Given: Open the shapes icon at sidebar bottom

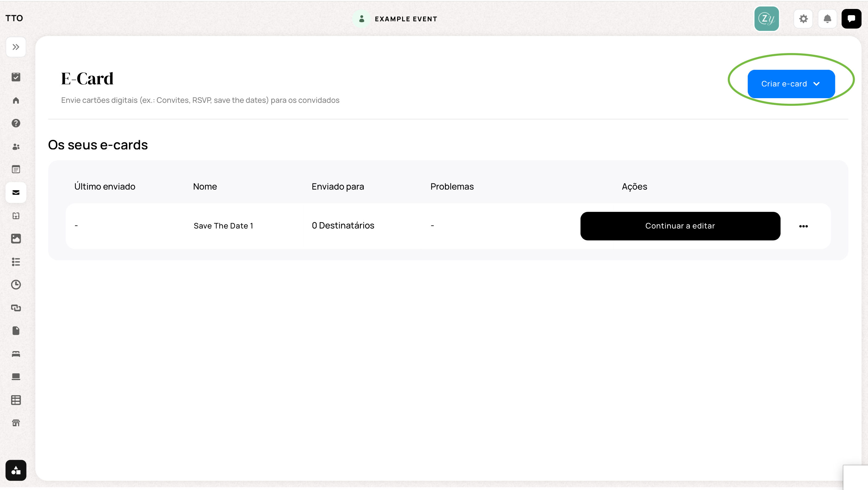Looking at the screenshot, I should pos(16,470).
